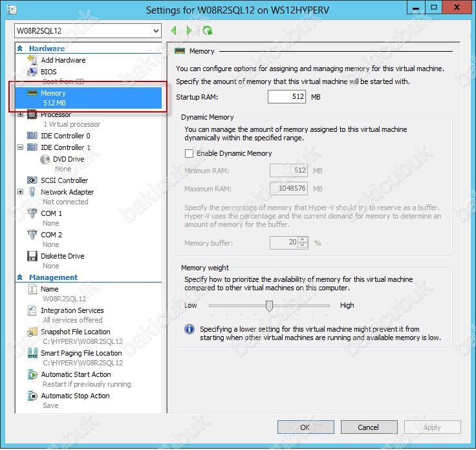
Task: Click the green forward navigation arrow
Action: (x=189, y=30)
